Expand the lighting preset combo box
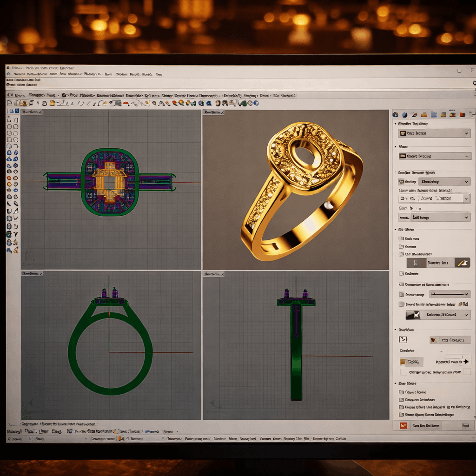 [x=444, y=181]
